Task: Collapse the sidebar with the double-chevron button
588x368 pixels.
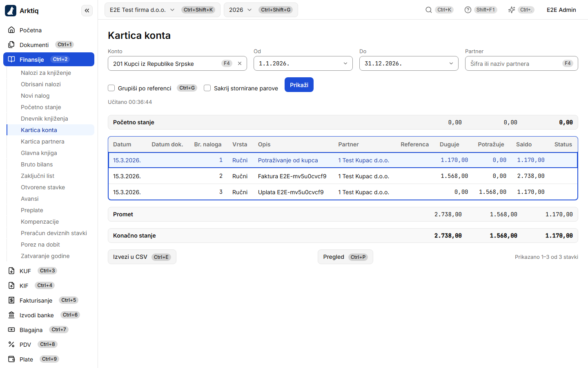Action: click(x=87, y=11)
